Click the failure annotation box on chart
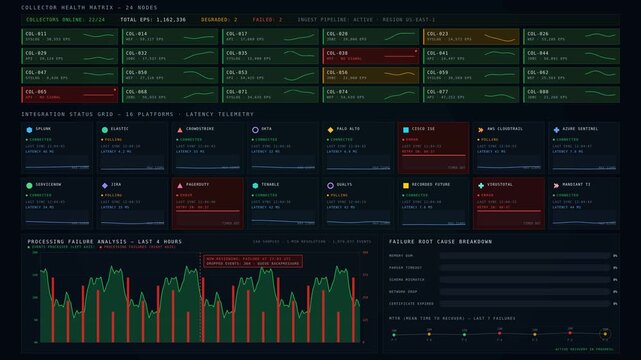 coord(253,261)
